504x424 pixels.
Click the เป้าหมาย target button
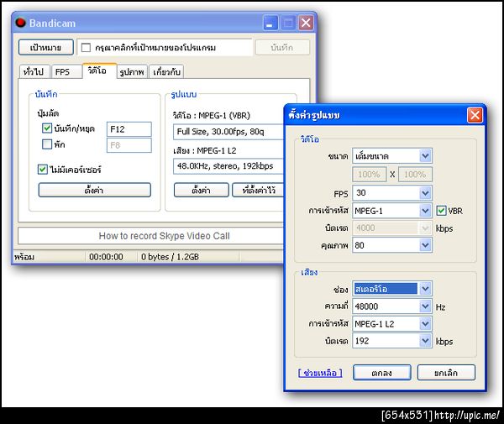coord(46,48)
